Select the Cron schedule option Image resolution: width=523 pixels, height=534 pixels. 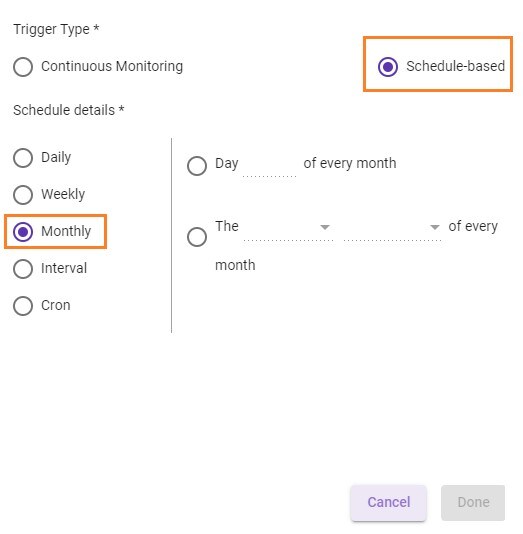pos(23,305)
